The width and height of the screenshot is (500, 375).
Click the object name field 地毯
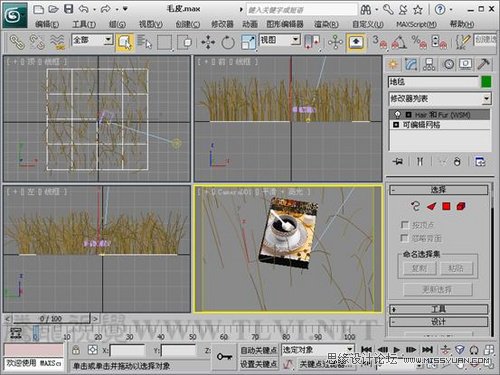(x=433, y=82)
